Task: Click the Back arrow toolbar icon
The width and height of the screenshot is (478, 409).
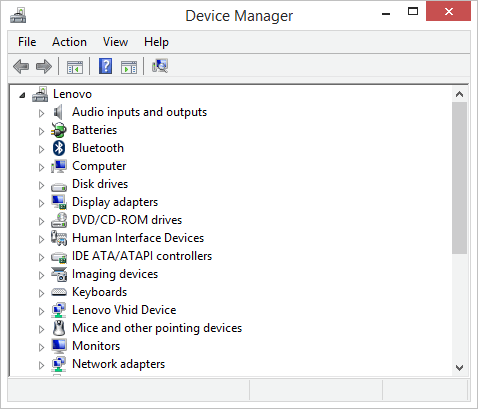Action: tap(21, 66)
